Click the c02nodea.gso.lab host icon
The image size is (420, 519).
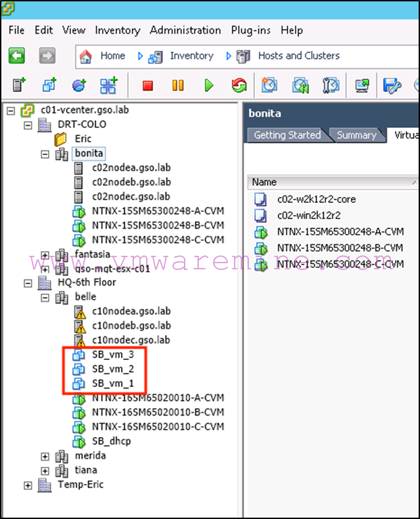(78, 168)
